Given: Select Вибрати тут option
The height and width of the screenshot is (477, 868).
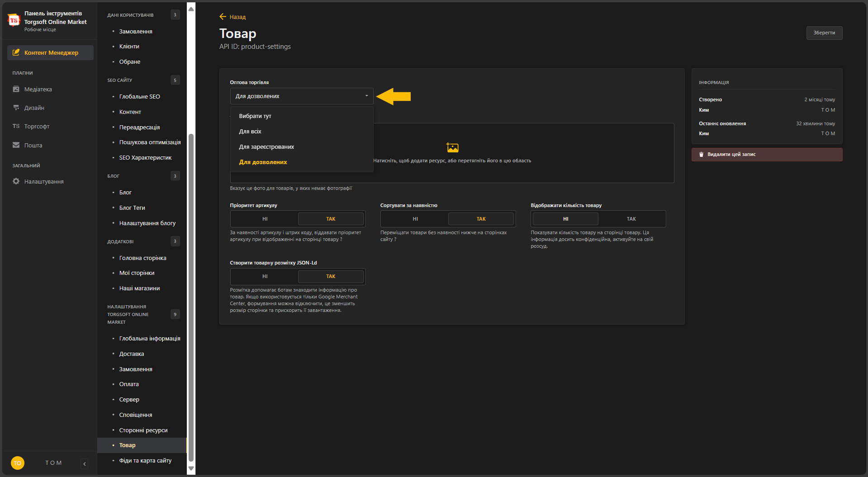Looking at the screenshot, I should (302, 116).
